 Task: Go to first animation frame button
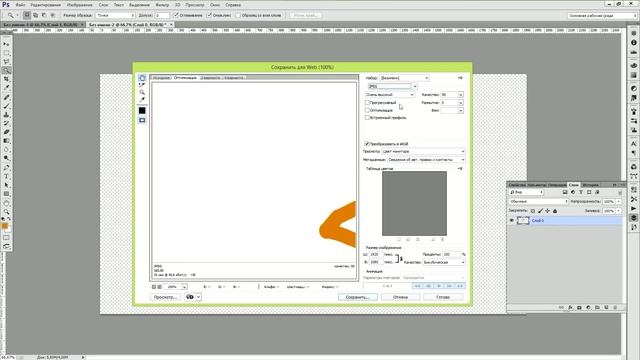(417, 286)
